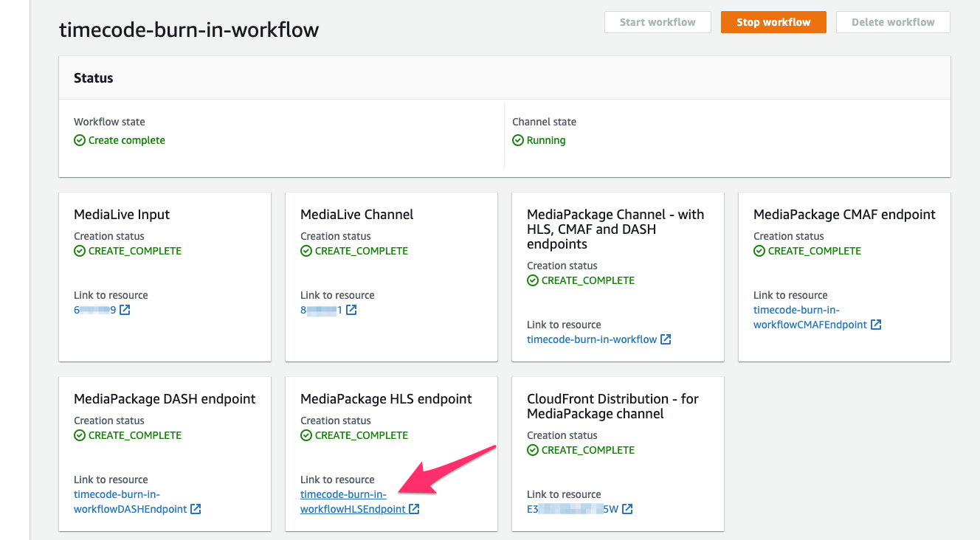Click external link icon under MediaLive Channel
Viewport: 980px width, 540px height.
pos(351,310)
